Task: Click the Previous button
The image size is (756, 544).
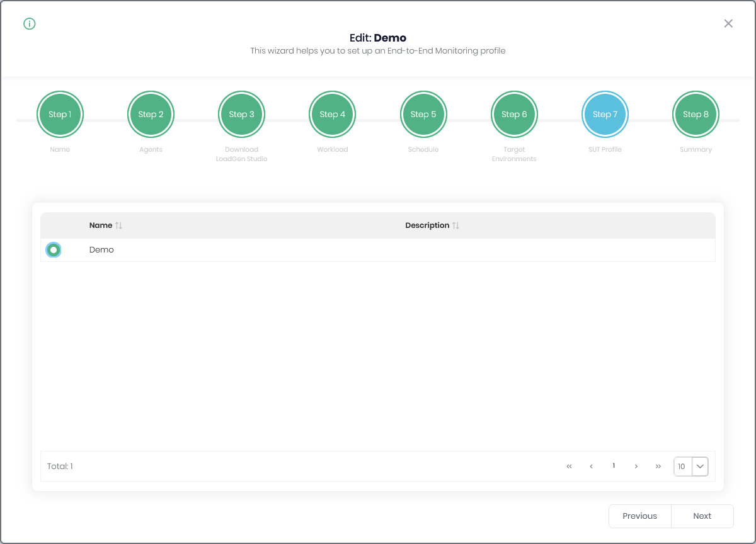Action: point(639,516)
